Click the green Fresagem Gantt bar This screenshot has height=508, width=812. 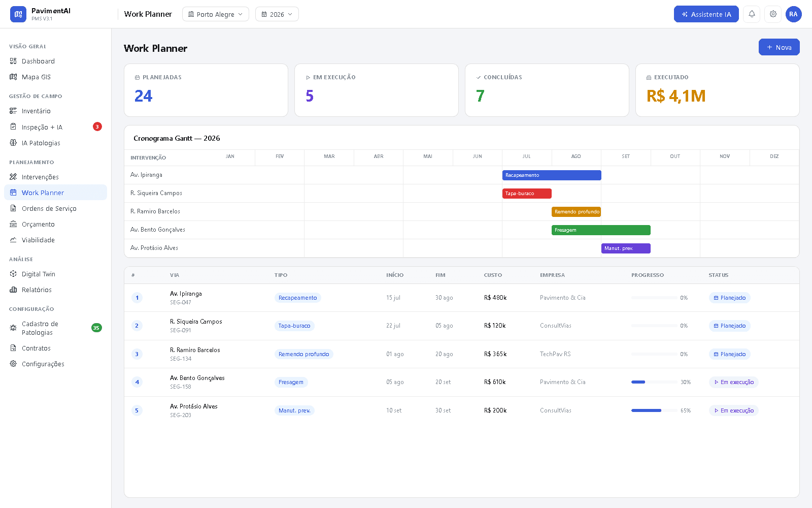[x=601, y=230]
